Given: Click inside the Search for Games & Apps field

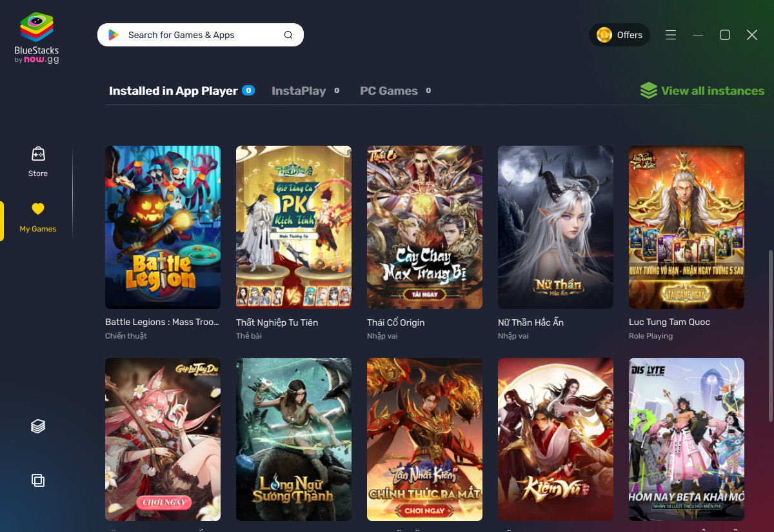Looking at the screenshot, I should point(193,34).
